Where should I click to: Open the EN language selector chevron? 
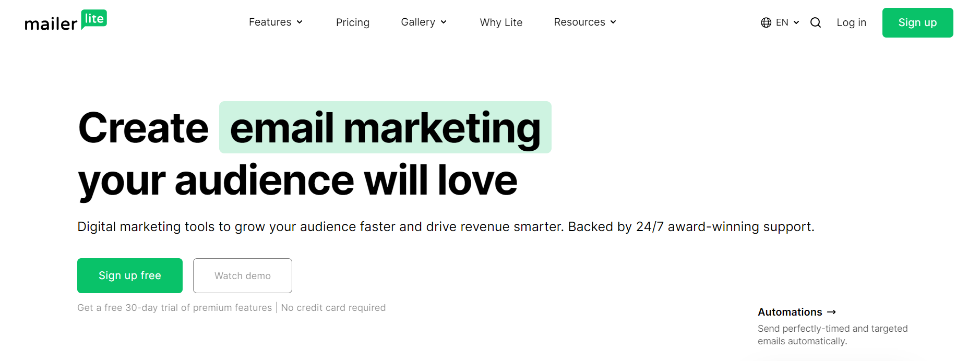point(796,22)
